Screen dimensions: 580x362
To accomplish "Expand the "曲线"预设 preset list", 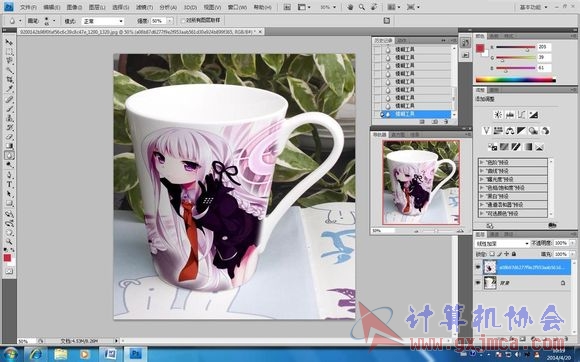I will click(x=513, y=171).
